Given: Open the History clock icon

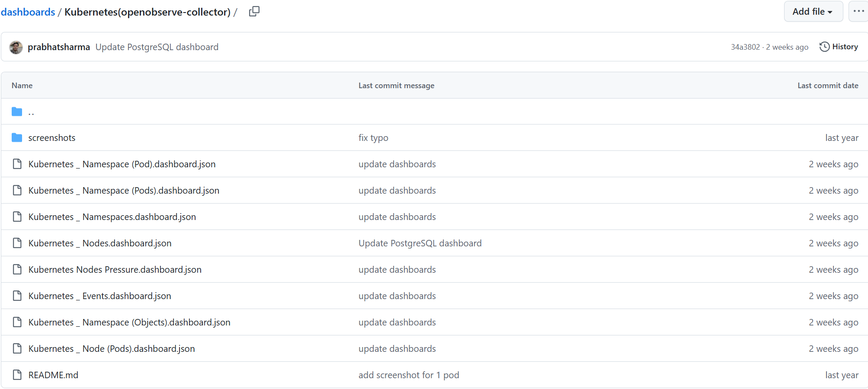Looking at the screenshot, I should [824, 47].
